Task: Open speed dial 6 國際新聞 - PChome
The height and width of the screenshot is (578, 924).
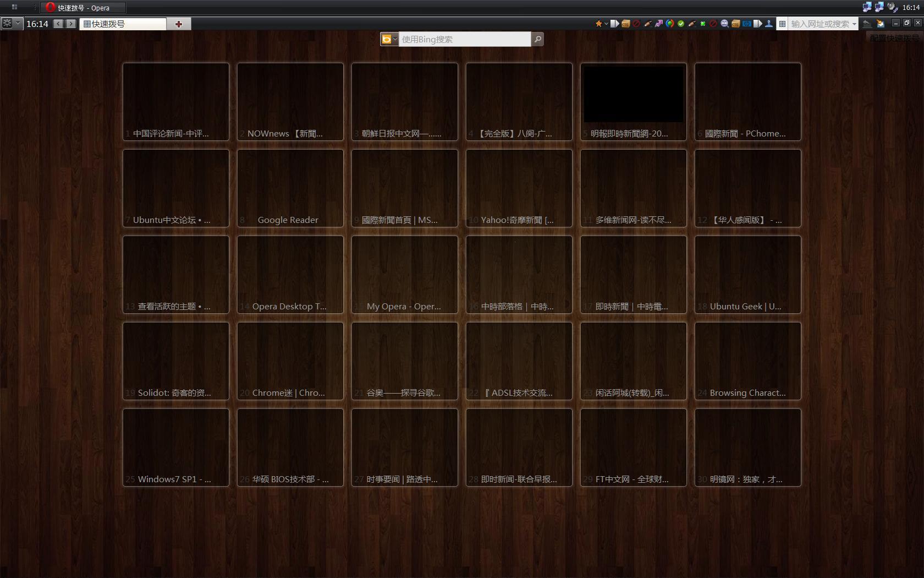Action: tap(748, 102)
